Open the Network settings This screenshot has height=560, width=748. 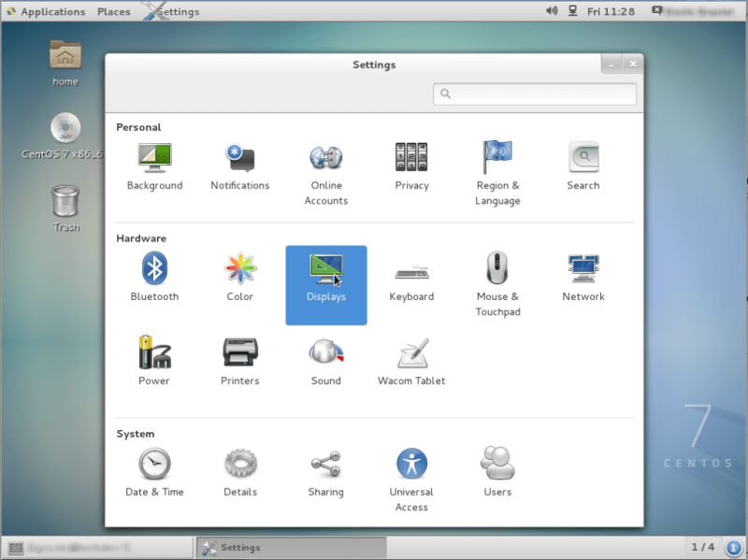583,278
